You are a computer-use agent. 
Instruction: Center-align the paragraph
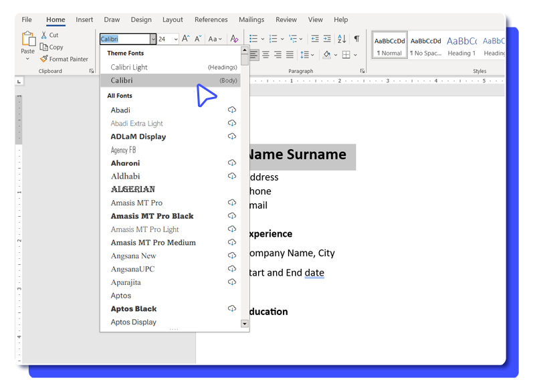coord(265,55)
